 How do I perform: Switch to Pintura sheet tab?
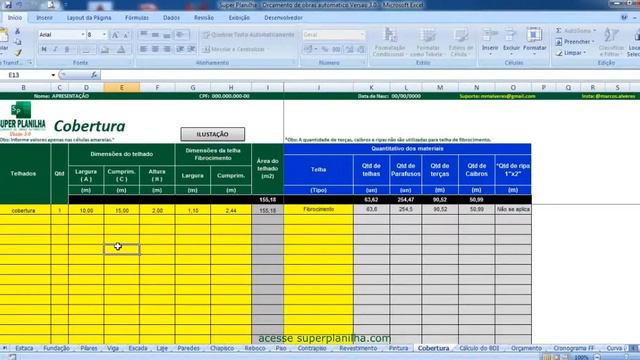[x=398, y=348]
